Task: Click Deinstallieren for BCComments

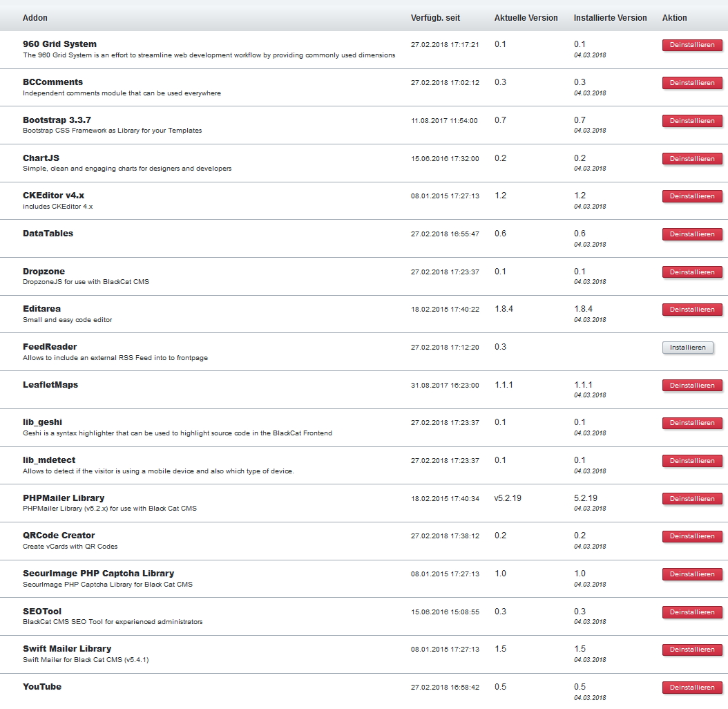Action: (692, 83)
